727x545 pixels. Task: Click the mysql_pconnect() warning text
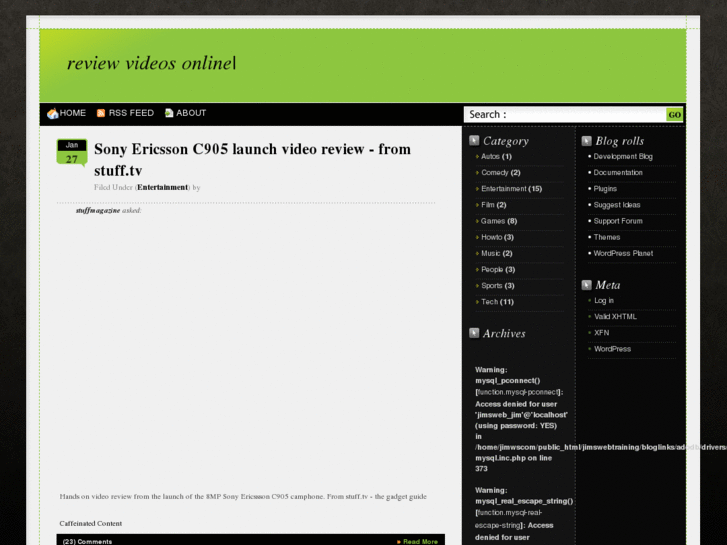(508, 381)
